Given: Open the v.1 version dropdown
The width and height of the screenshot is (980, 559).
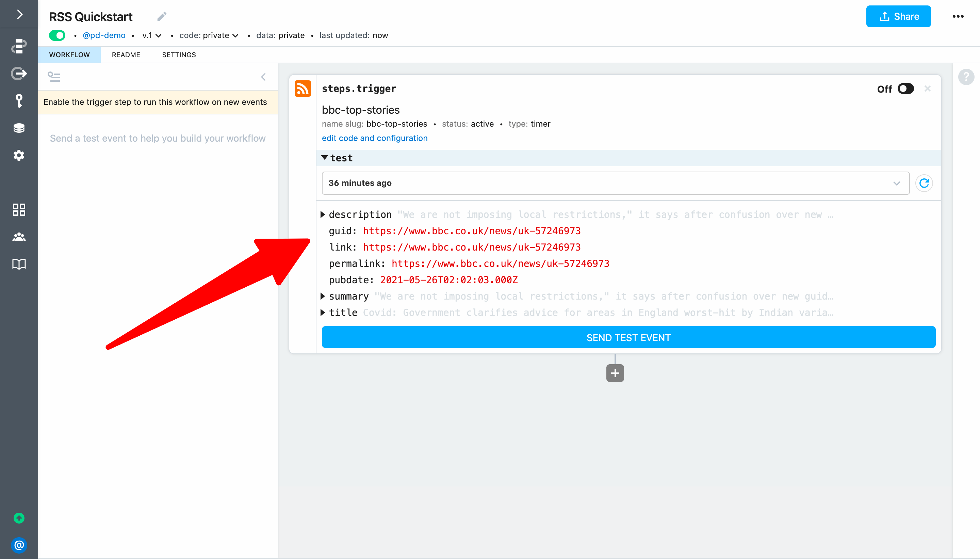Looking at the screenshot, I should (x=151, y=35).
